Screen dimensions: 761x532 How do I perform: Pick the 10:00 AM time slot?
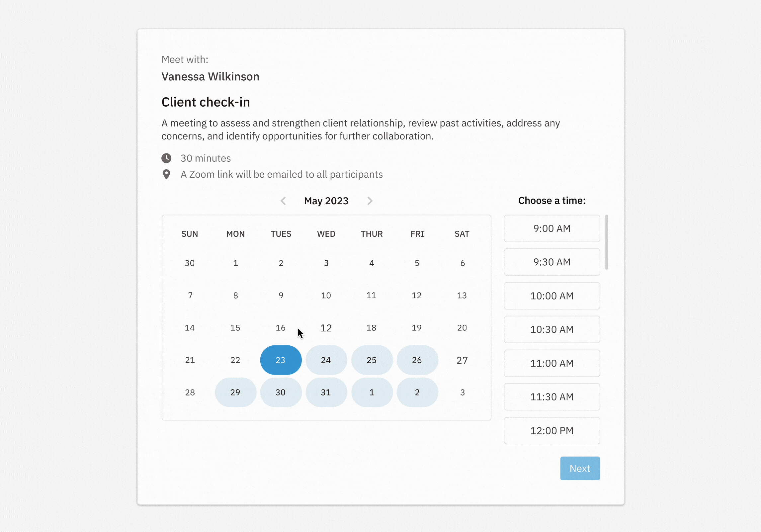[x=551, y=296]
